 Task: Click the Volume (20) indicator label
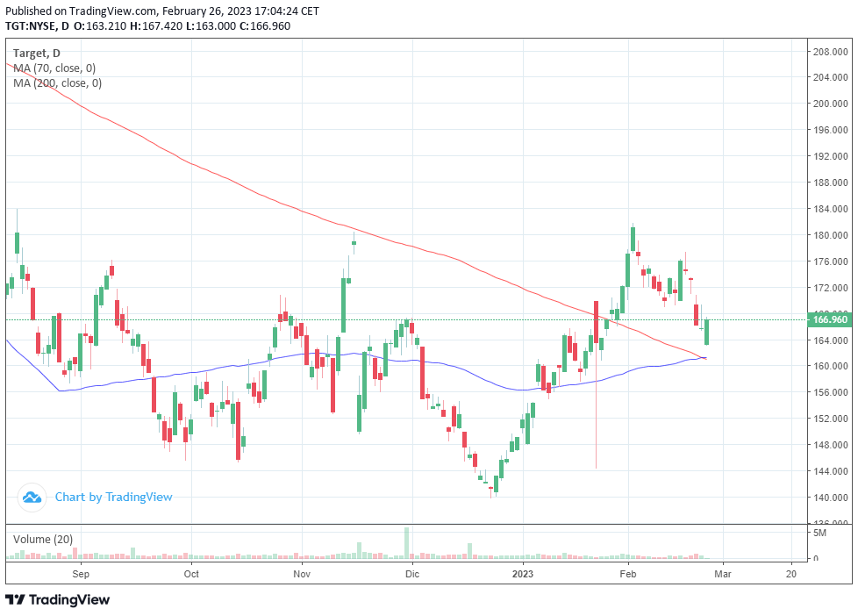click(43, 540)
